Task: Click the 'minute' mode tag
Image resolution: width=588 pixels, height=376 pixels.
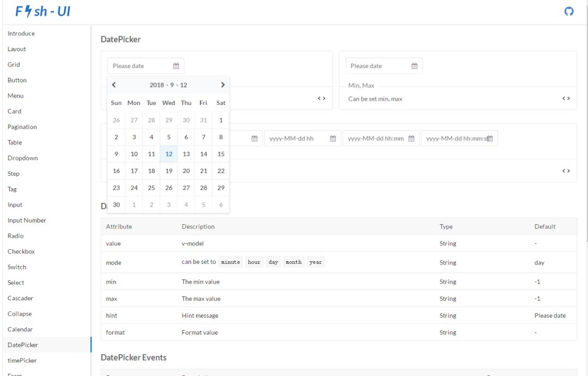Action: click(230, 262)
